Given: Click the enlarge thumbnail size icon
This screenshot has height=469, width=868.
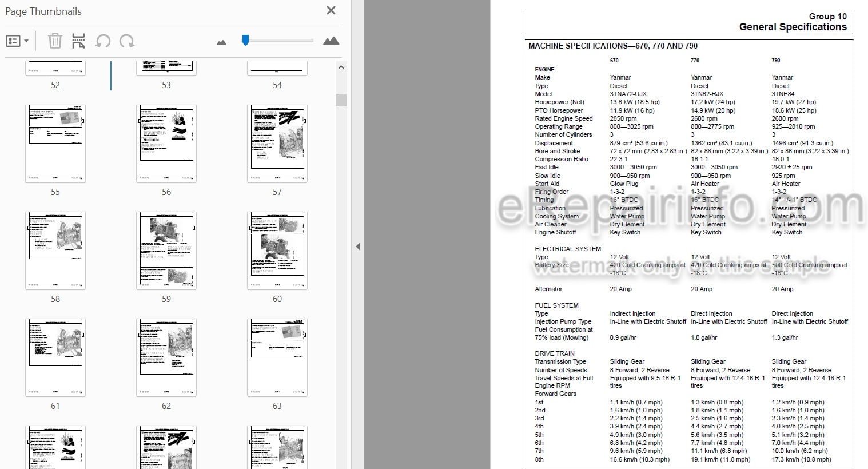Looking at the screenshot, I should point(331,41).
